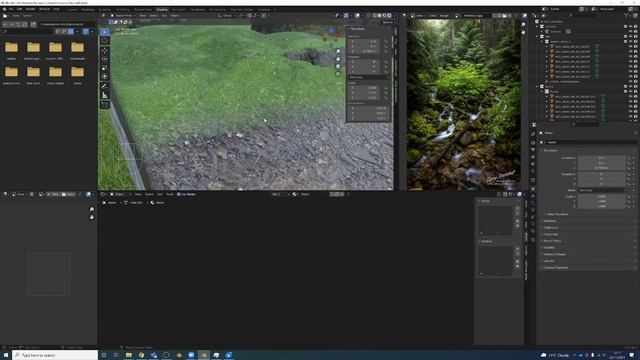Image resolution: width=640 pixels, height=360 pixels.
Task: Click pan hand icon in bottom-left UV editor
Action: (92, 217)
